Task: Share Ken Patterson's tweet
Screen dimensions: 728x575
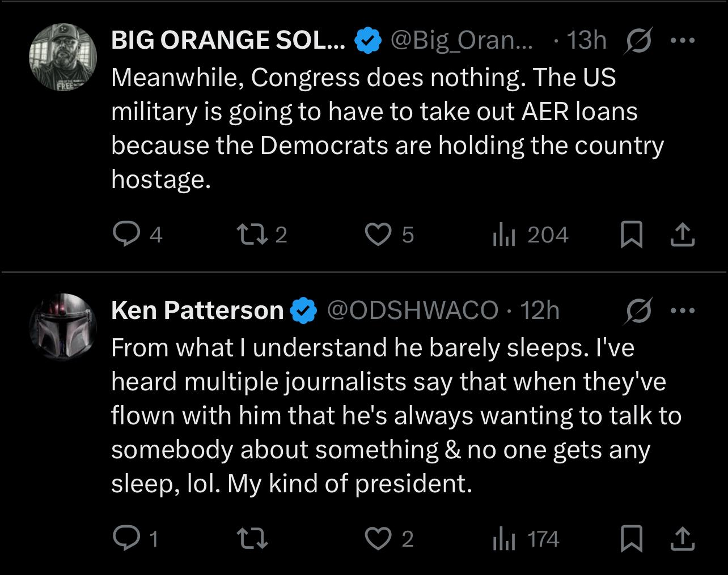Action: [x=682, y=538]
